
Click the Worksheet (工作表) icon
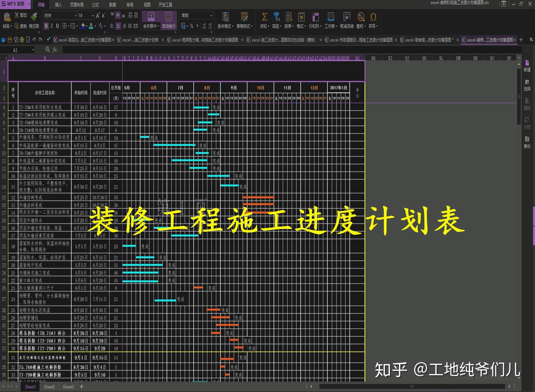(331, 17)
